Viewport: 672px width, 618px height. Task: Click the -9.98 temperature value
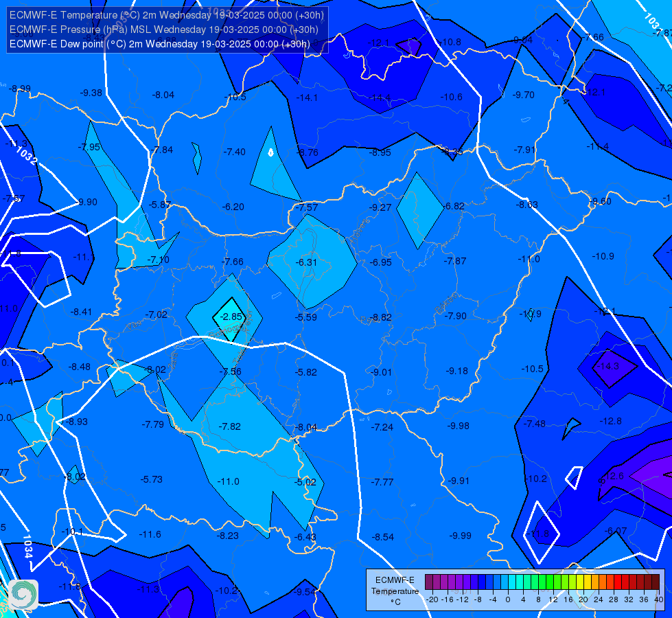[458, 426]
